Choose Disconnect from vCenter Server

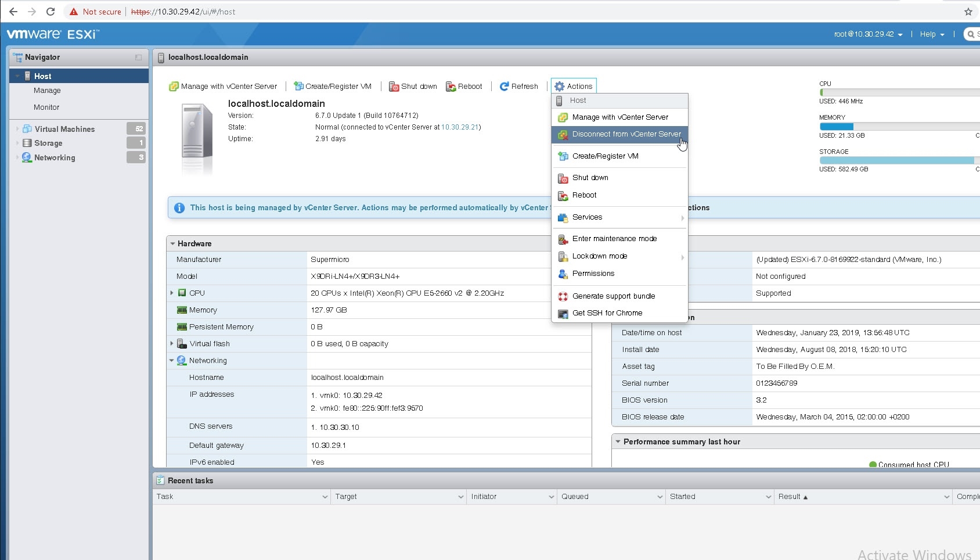pos(626,134)
